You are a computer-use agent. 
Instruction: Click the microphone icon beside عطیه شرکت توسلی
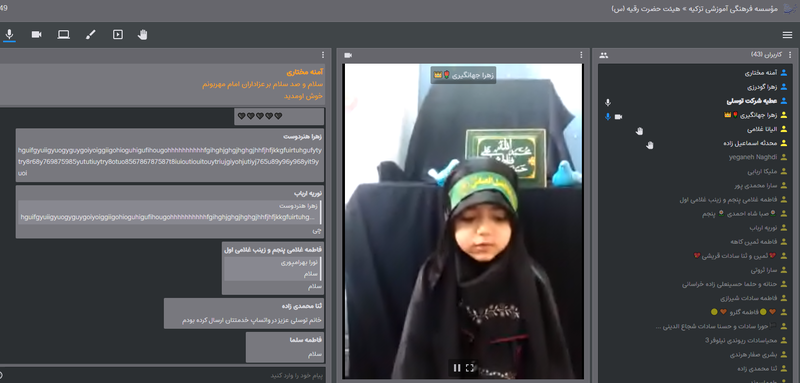(x=608, y=103)
